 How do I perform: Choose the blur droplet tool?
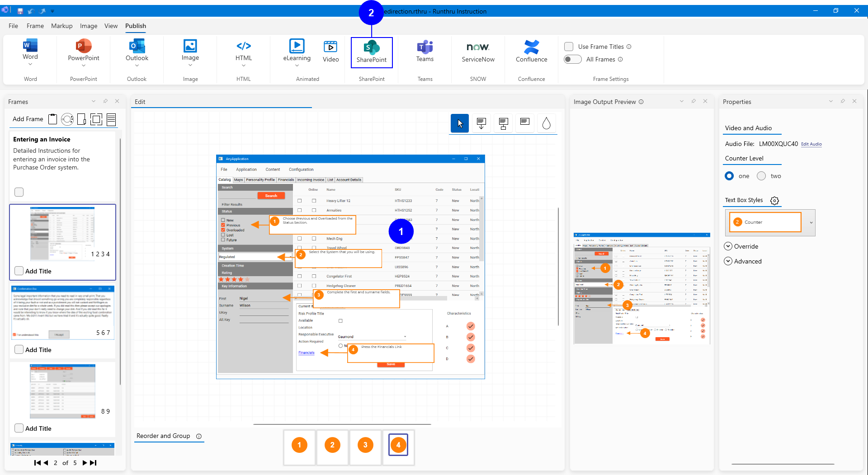point(546,123)
